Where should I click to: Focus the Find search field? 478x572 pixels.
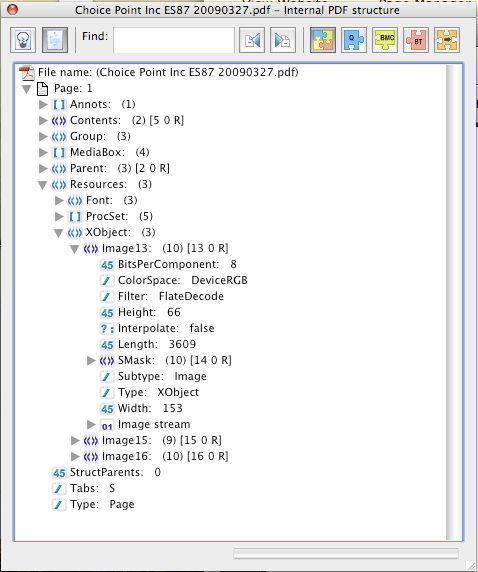pyautogui.click(x=174, y=39)
